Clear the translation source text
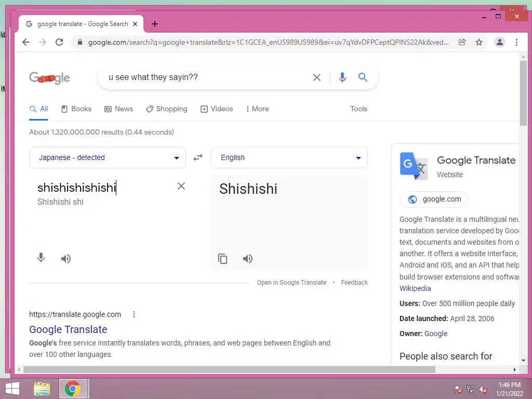The width and height of the screenshot is (532, 399). point(181,186)
